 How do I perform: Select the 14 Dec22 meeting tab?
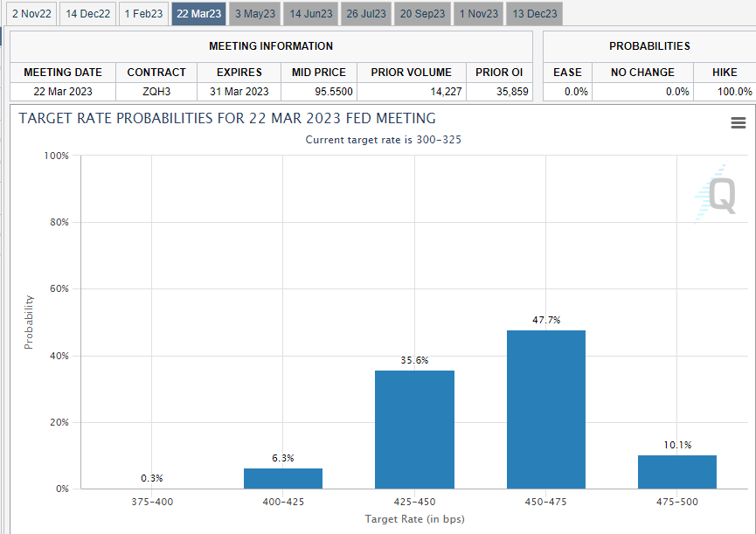[88, 14]
